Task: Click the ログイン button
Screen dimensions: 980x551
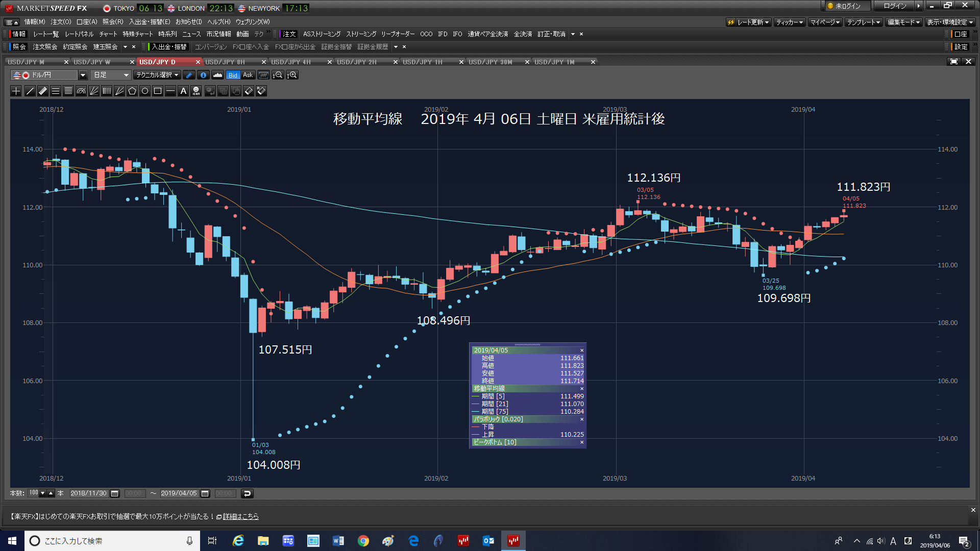Action: click(x=895, y=6)
